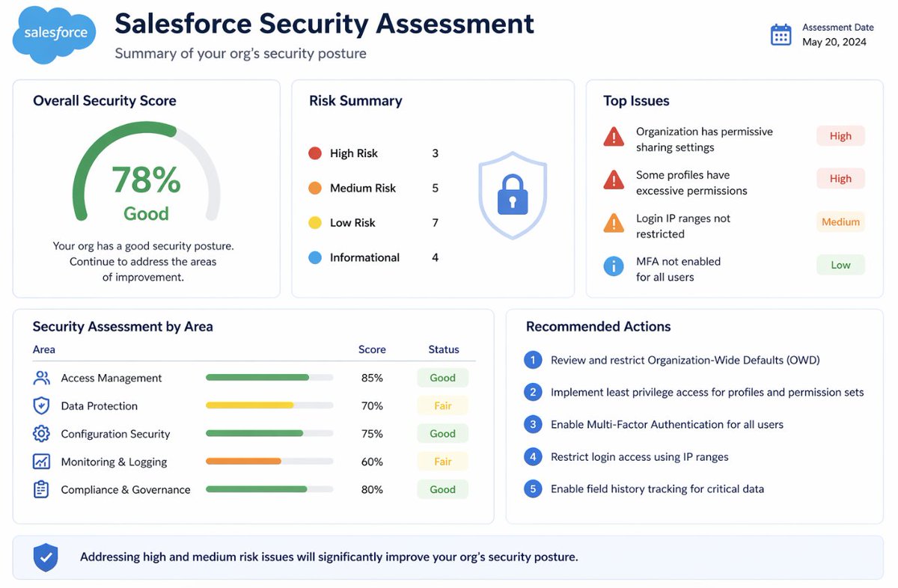Click the Compliance & Governance progress bar
Viewport: 898px width, 588px height.
point(269,489)
